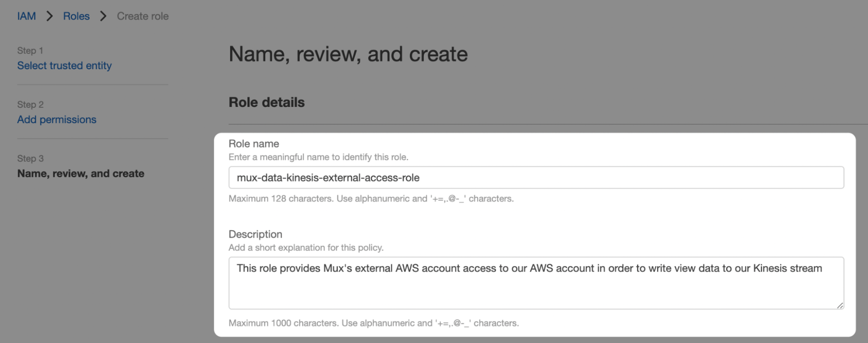Click the Step 3 label in sidebar
Image resolution: width=868 pixels, height=343 pixels.
click(x=30, y=158)
